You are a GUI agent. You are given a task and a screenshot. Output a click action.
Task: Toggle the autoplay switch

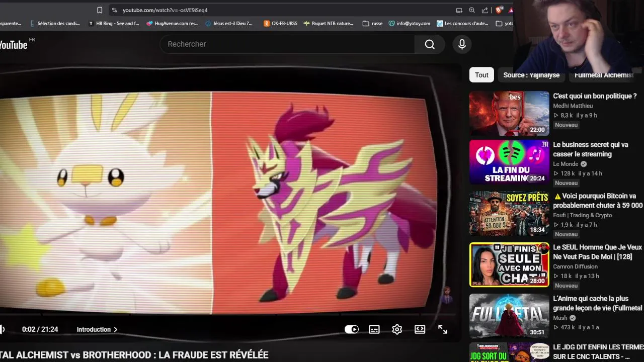(x=352, y=329)
